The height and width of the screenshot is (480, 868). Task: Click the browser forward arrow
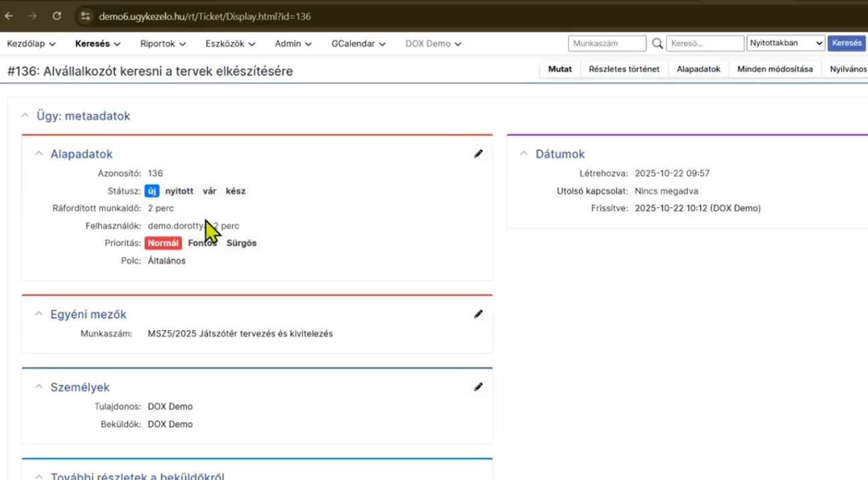tap(33, 16)
